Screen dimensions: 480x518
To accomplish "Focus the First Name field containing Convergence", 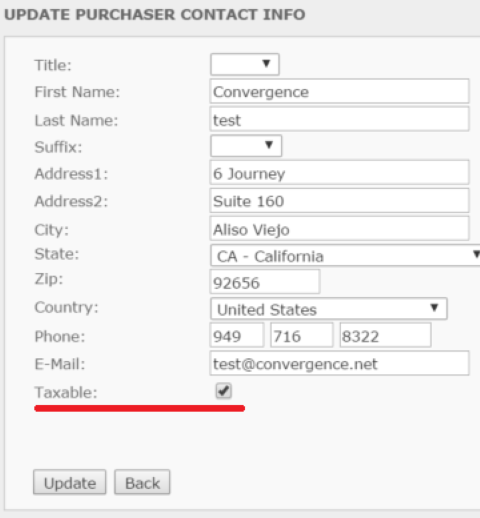I will pos(339,91).
